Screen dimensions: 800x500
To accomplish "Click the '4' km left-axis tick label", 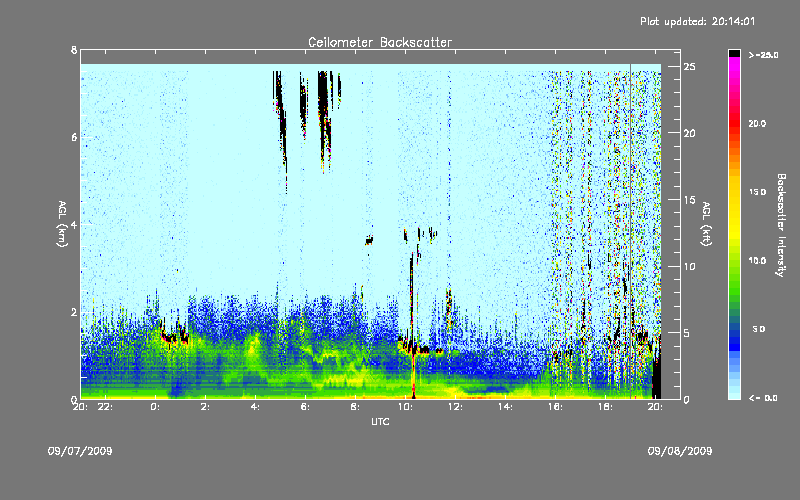I will point(74,225).
